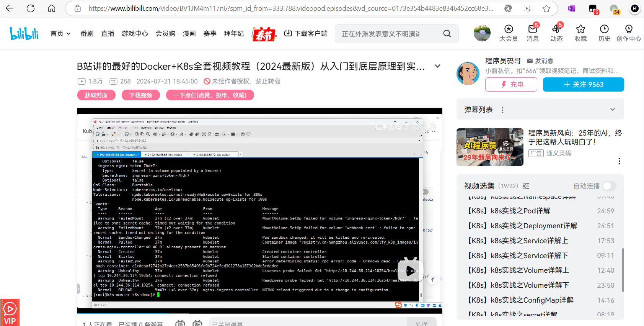Open the 会员购 nav item

click(x=165, y=34)
